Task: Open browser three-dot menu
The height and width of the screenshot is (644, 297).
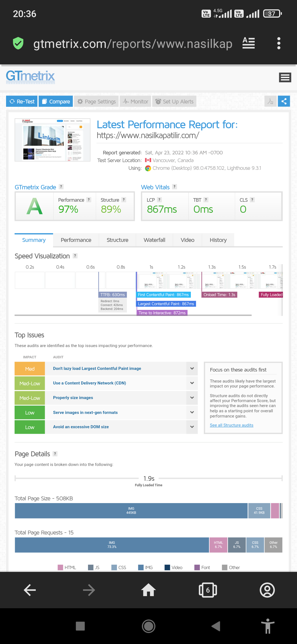Action: pos(279,43)
